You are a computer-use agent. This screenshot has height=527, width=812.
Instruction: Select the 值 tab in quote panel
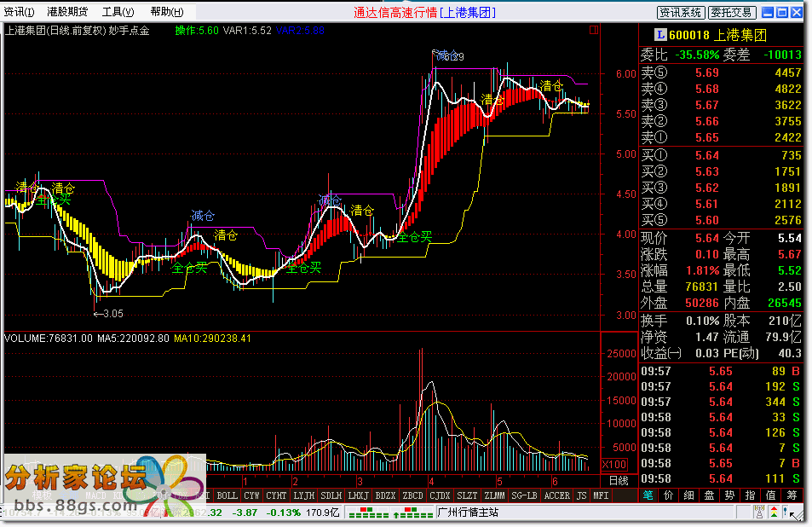coord(770,495)
